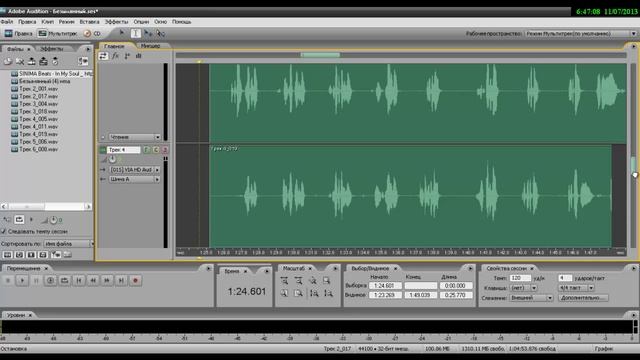Toggle Следовать темпу сессии checkbox
Viewport: 640px width, 360px height.
coord(4,231)
